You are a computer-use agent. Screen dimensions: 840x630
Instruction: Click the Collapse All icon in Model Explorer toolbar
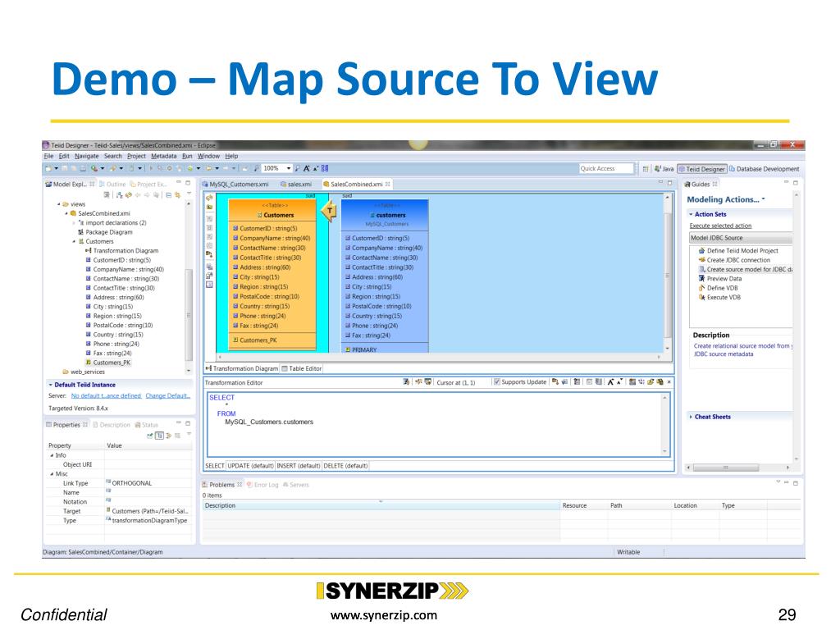pos(168,195)
